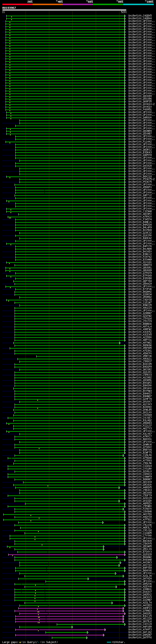This screenshot has height=644, width=156.
Task: Open the UniRef100_A7RVC0 entry
Action: coord(140,217)
